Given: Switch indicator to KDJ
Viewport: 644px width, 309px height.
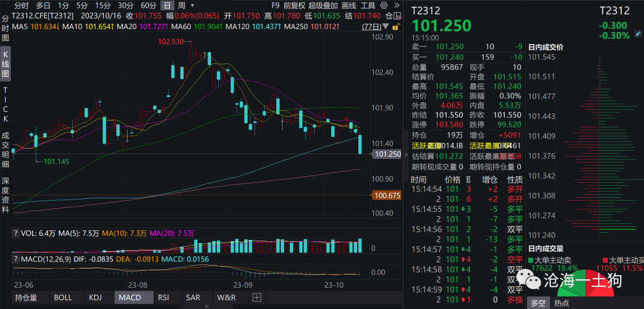Looking at the screenshot, I should click(95, 298).
